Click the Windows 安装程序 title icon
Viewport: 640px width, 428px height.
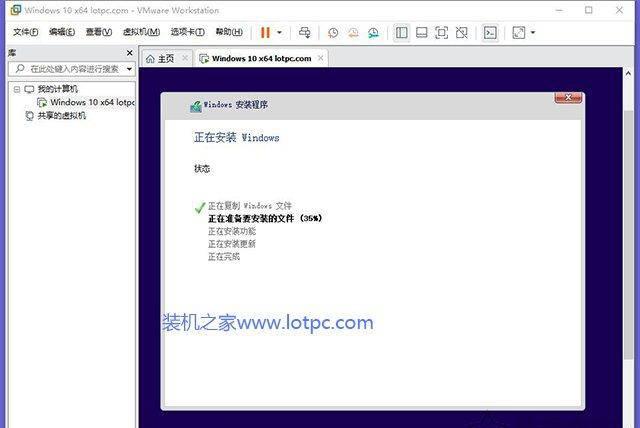pyautogui.click(x=196, y=106)
